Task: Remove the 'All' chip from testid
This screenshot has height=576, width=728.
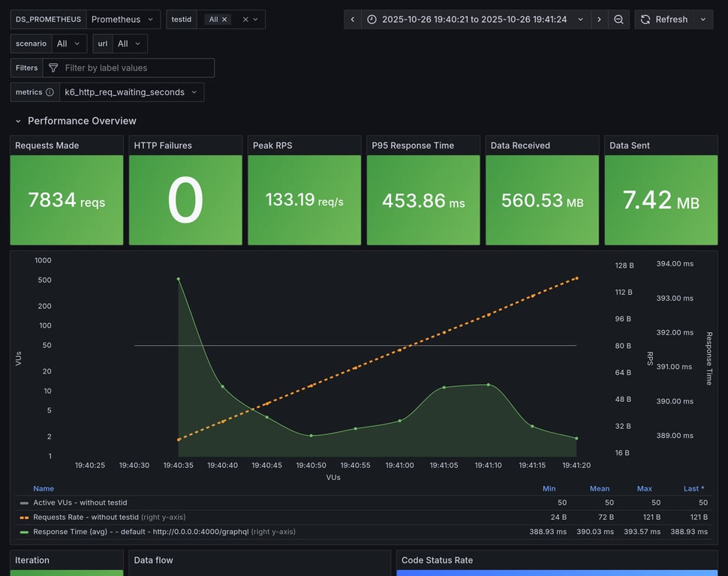Action: click(x=224, y=19)
